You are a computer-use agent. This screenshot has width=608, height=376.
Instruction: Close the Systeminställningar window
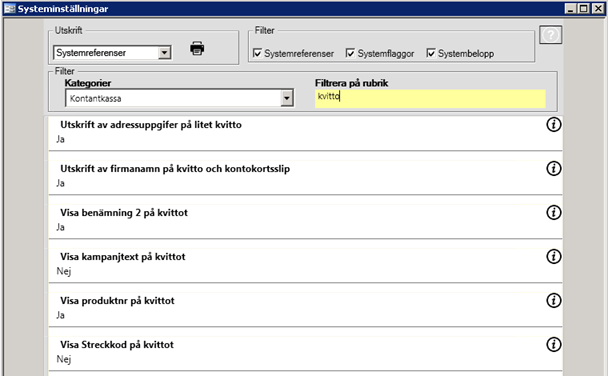pyautogui.click(x=598, y=9)
